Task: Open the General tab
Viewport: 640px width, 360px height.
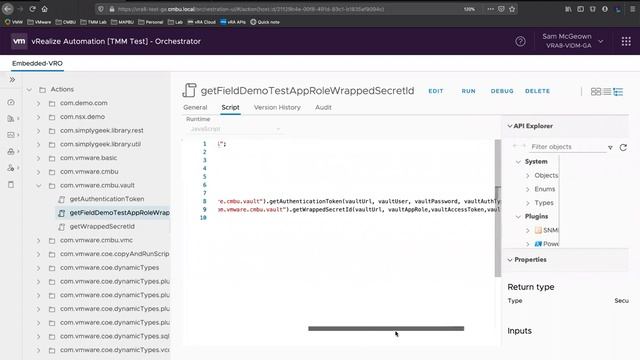Action: click(195, 107)
